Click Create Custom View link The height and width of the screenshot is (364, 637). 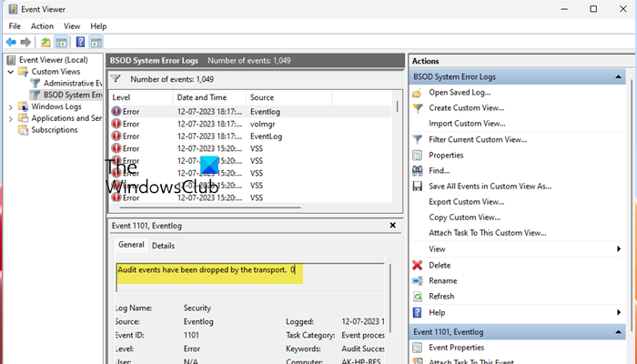click(467, 108)
